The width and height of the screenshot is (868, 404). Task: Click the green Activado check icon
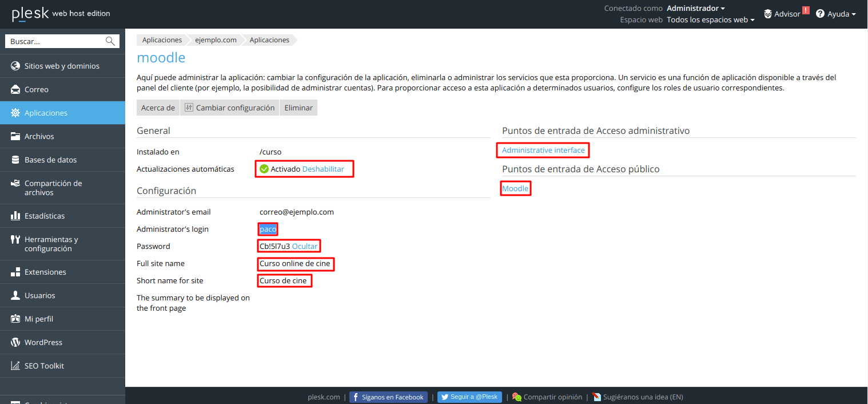(264, 169)
